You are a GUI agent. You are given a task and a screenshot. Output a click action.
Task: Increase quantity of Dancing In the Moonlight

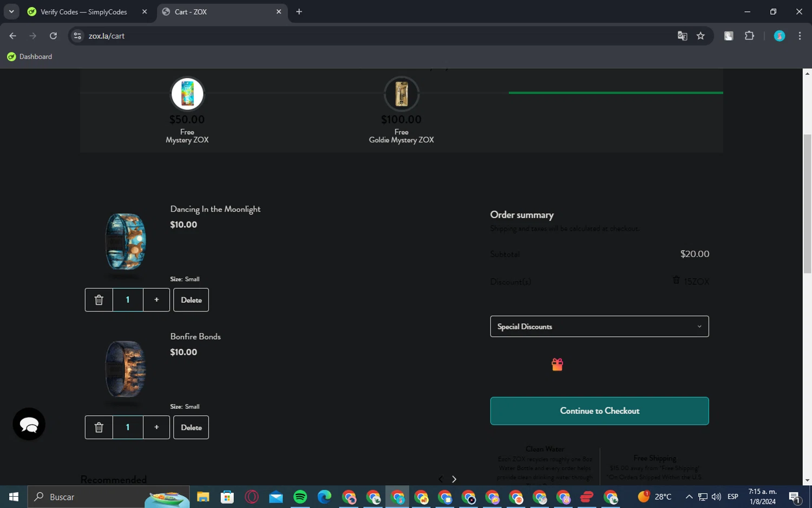click(156, 300)
